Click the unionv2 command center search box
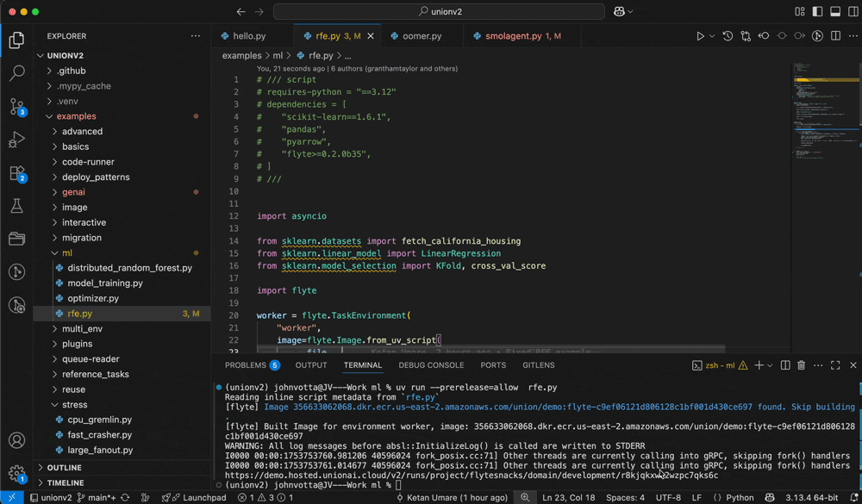This screenshot has width=862, height=504. [438, 12]
